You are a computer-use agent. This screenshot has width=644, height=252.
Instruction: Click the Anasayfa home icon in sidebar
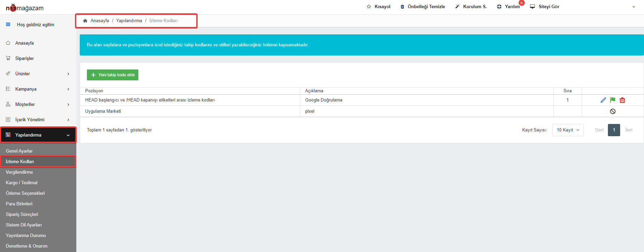coord(8,43)
